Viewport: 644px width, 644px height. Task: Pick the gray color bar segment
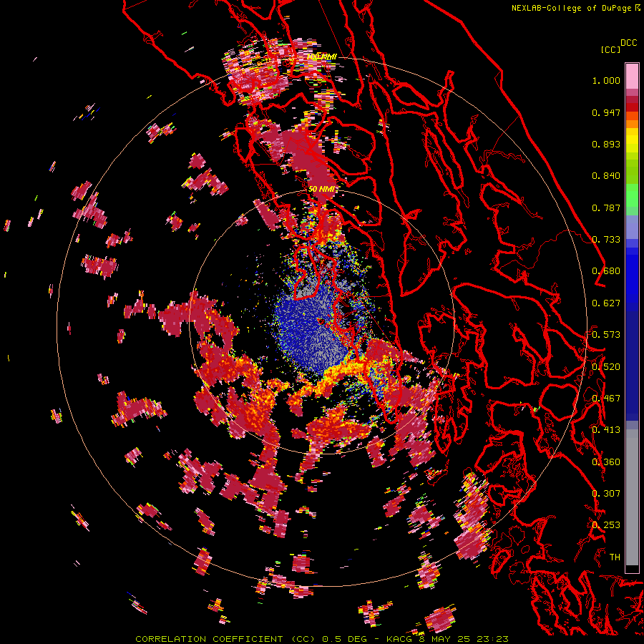[x=632, y=497]
